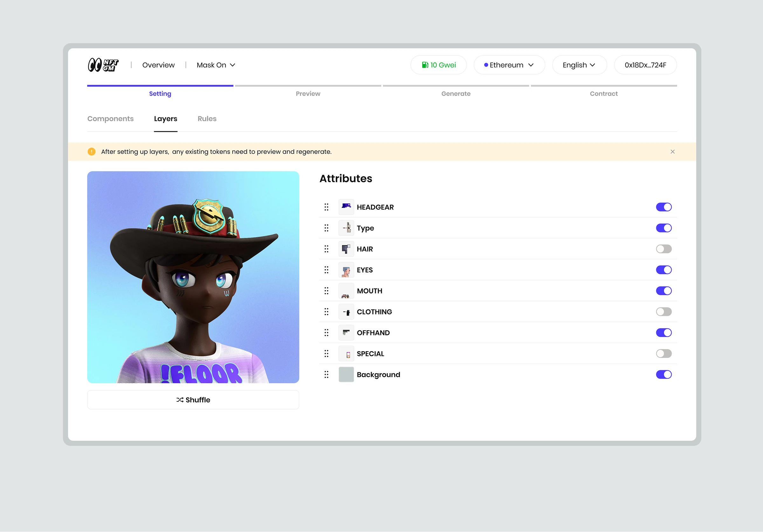Click the orange warning icon in the banner
This screenshot has width=763, height=532.
click(91, 152)
